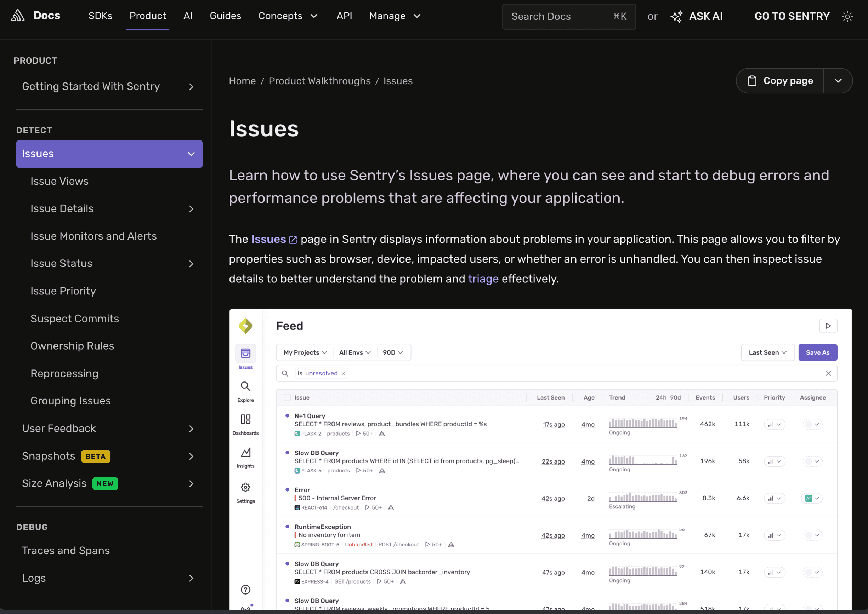Clear the issue search bar with X

828,373
